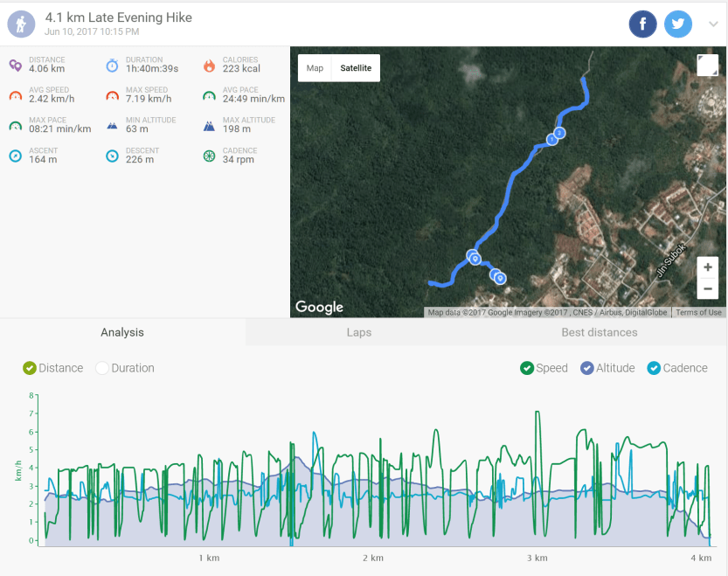This screenshot has height=576, width=728.
Task: Select the Duration axis option
Action: click(x=102, y=368)
